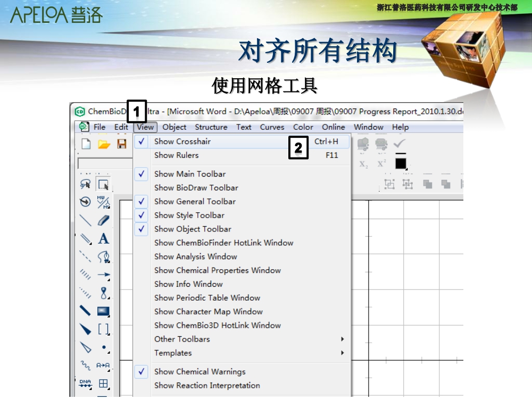Apply subscript X₂ formatting

363,164
